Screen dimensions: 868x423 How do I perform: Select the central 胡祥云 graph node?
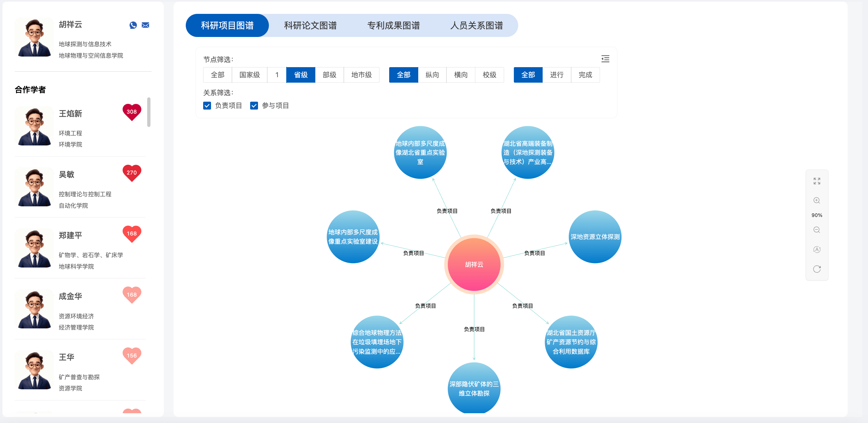pos(474,265)
